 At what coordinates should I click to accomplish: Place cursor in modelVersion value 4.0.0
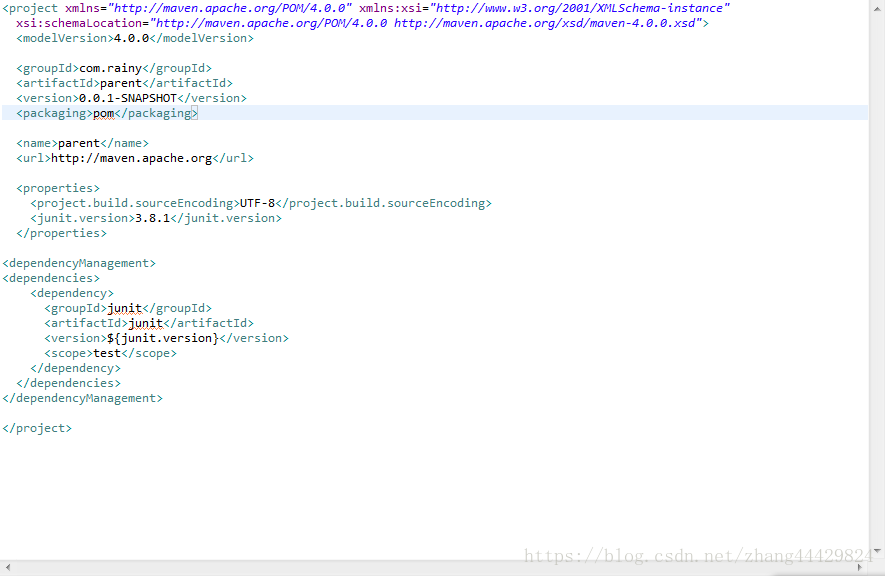(132, 38)
